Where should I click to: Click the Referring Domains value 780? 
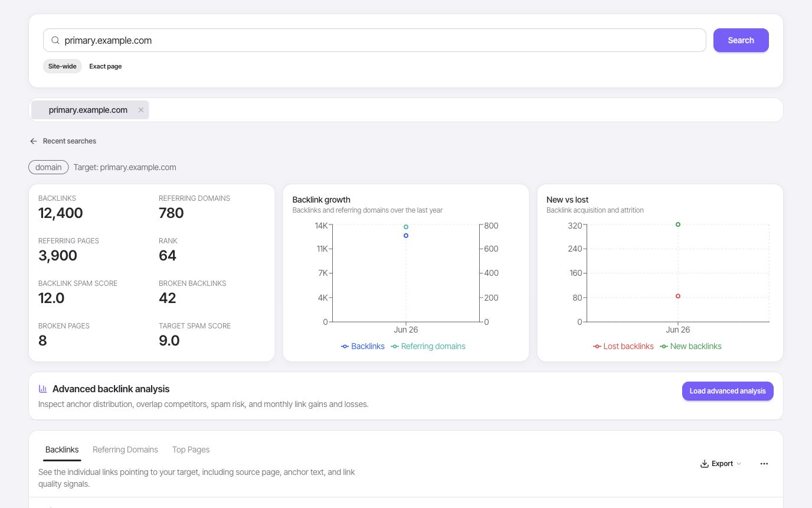click(171, 213)
